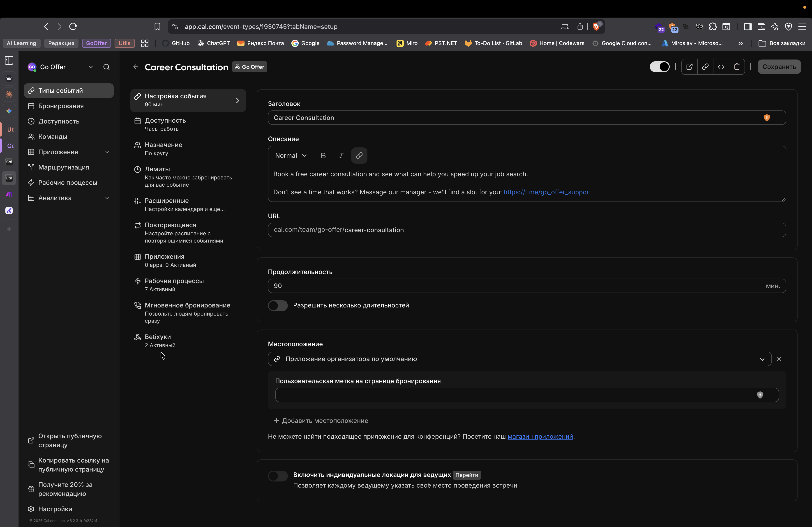Go back with arrow next to Career Consultation
This screenshot has height=527, width=812.
[x=136, y=67]
